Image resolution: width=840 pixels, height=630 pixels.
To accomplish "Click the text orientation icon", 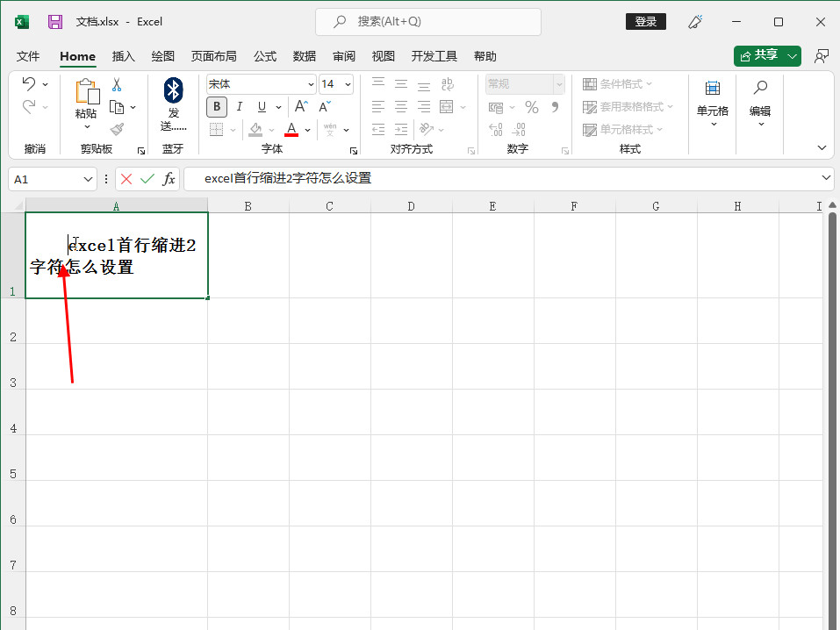I will pos(427,129).
